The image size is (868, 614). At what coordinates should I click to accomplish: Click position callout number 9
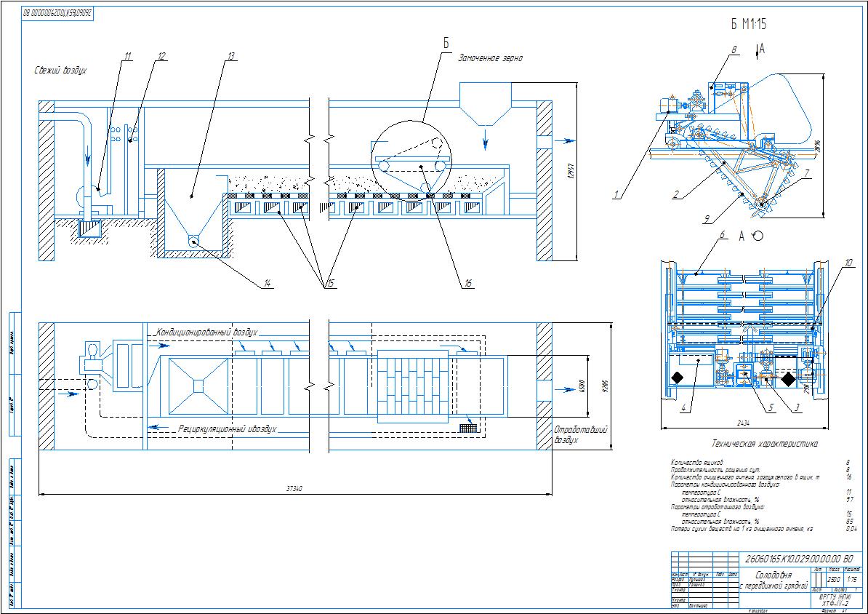tap(707, 220)
